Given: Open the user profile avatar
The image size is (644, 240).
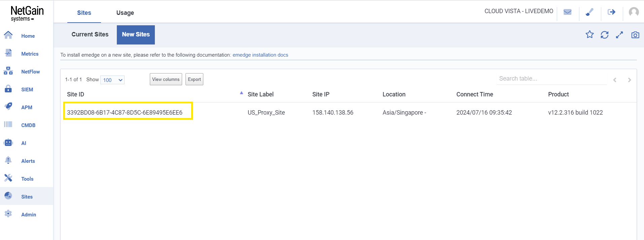Looking at the screenshot, I should pyautogui.click(x=634, y=12).
